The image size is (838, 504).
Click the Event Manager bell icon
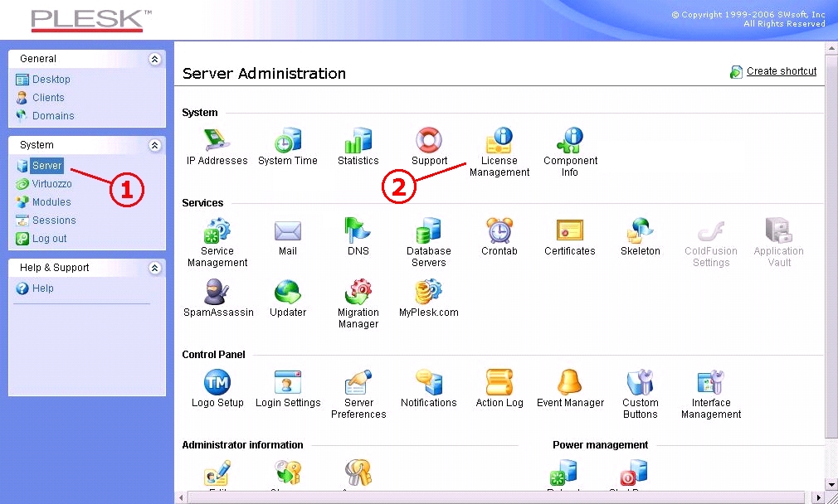[570, 382]
